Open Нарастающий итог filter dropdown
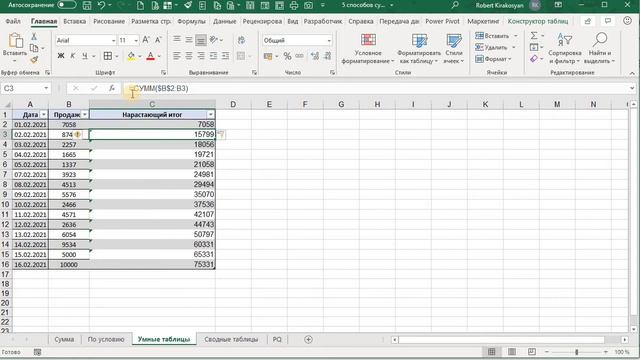The height and width of the screenshot is (360, 640). (211, 115)
